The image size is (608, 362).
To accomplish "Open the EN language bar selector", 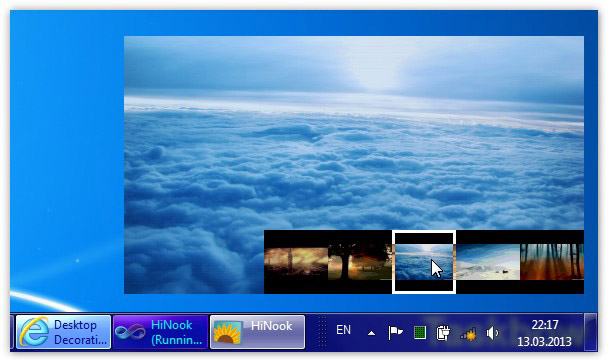I will click(343, 330).
